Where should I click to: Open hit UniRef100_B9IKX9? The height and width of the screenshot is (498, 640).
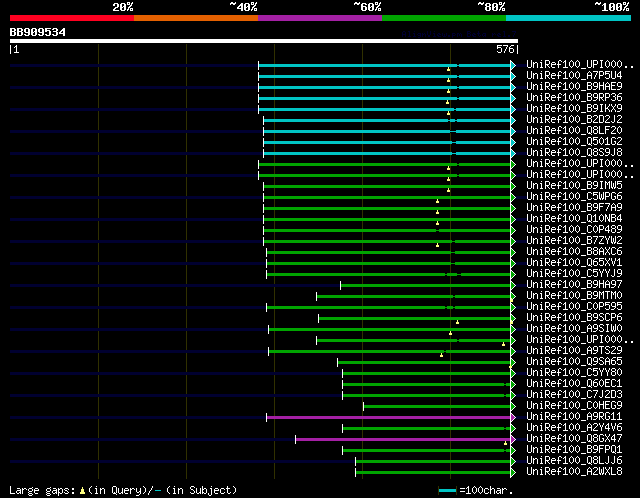point(574,109)
